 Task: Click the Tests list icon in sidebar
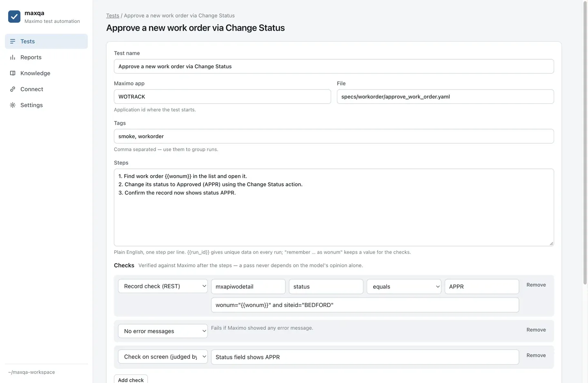click(13, 41)
